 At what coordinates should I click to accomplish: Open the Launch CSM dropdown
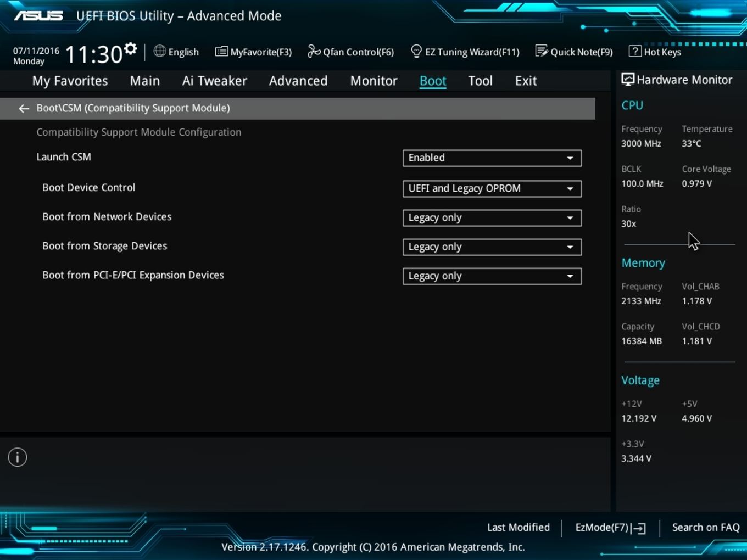tap(492, 158)
